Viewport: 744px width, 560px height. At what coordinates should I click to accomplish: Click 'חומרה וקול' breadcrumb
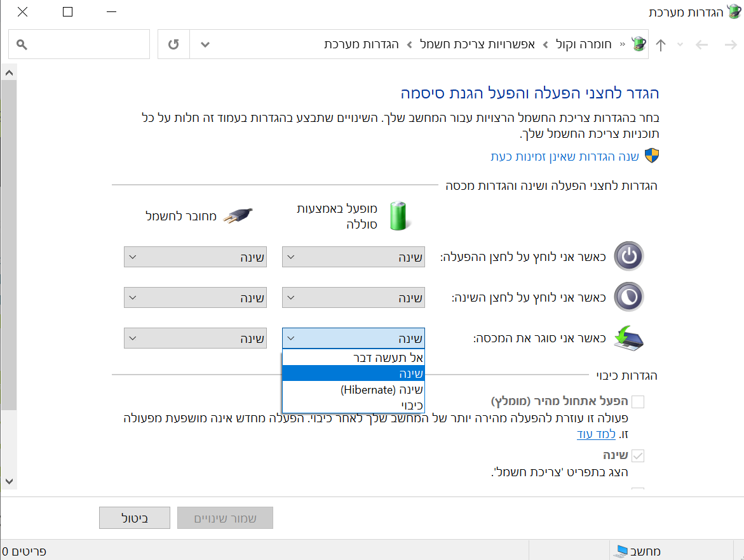pos(584,44)
